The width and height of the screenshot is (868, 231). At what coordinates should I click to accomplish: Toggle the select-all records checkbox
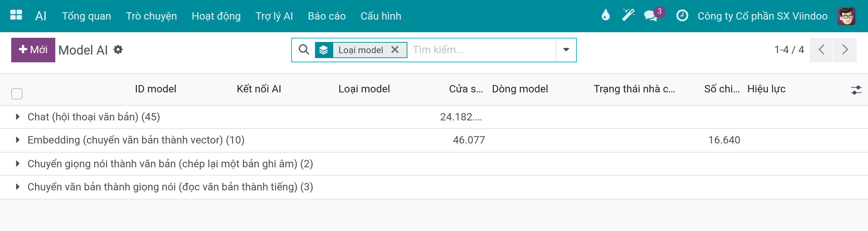[17, 93]
